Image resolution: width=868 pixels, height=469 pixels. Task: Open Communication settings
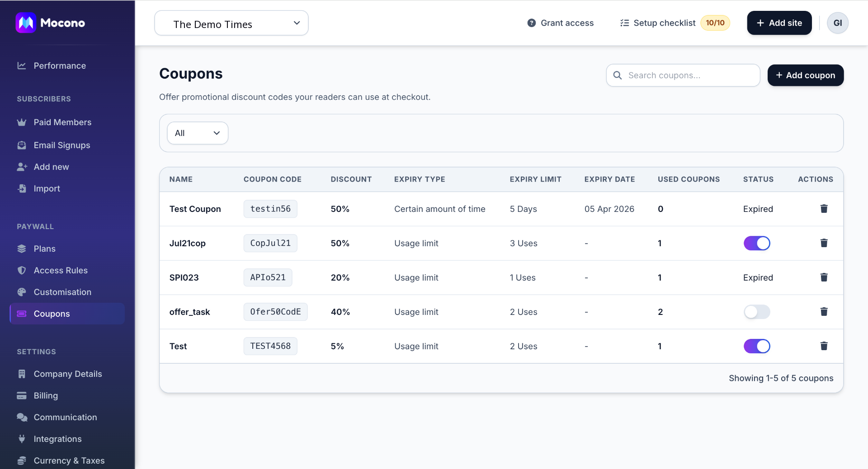(x=65, y=417)
